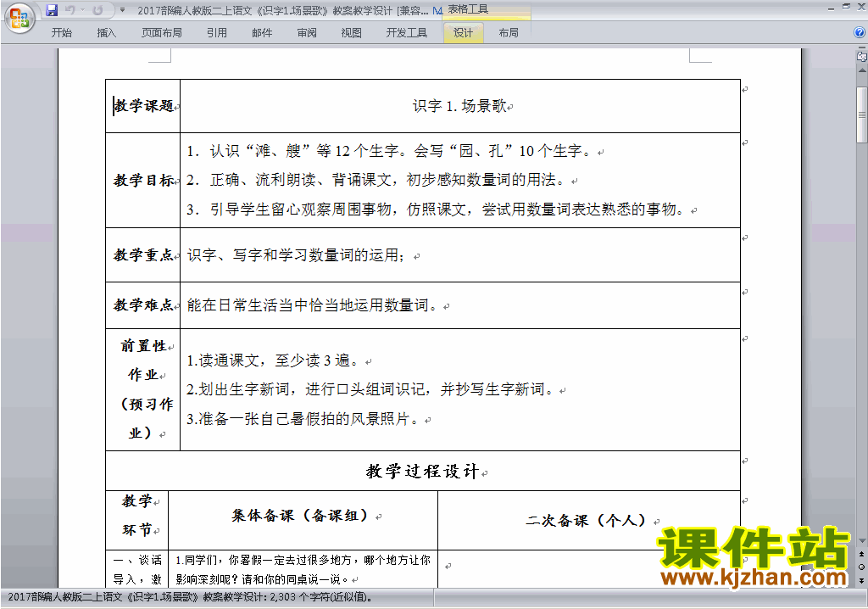868x609 pixels.
Task: Open the round Office button menu
Action: (x=19, y=19)
